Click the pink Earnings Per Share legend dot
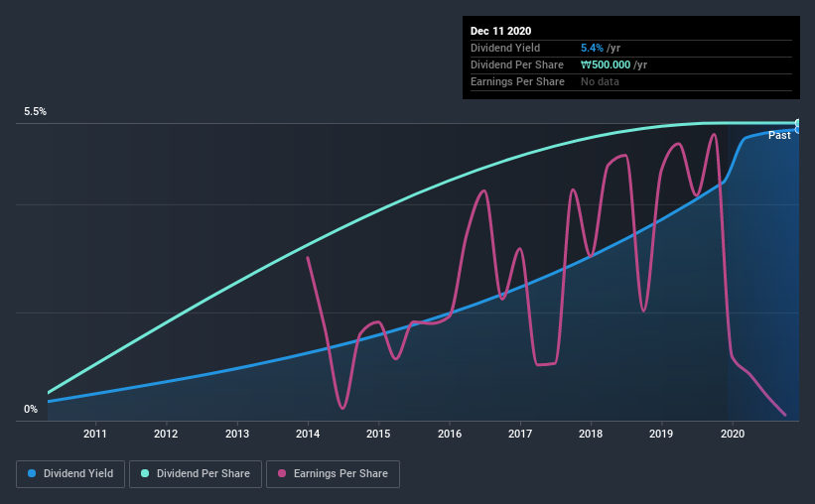The image size is (815, 504). coord(282,473)
